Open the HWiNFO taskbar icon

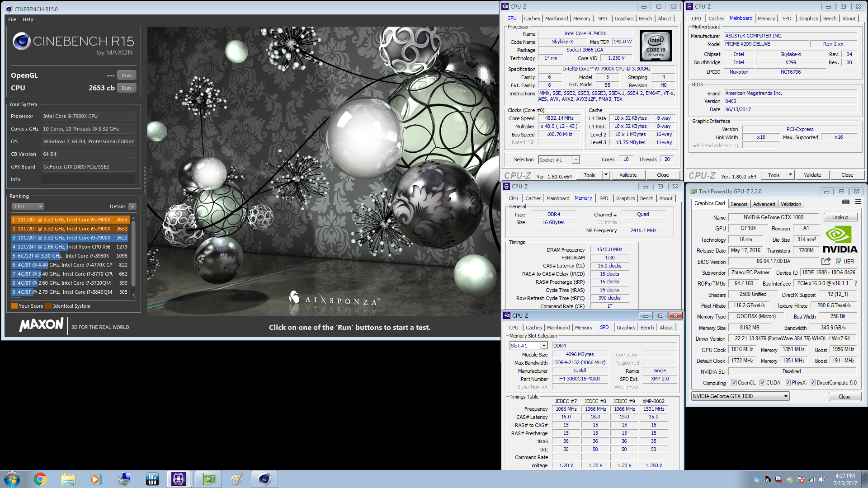click(152, 479)
